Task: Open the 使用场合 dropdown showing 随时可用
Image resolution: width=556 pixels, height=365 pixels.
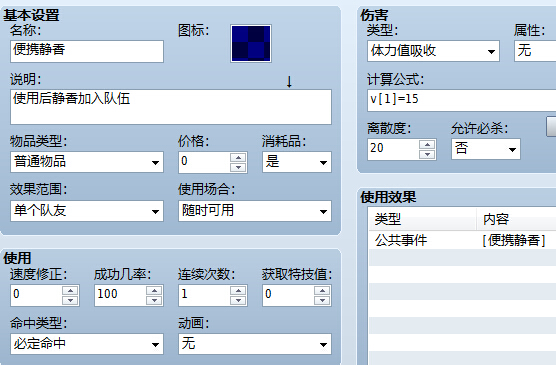Action: coord(255,211)
